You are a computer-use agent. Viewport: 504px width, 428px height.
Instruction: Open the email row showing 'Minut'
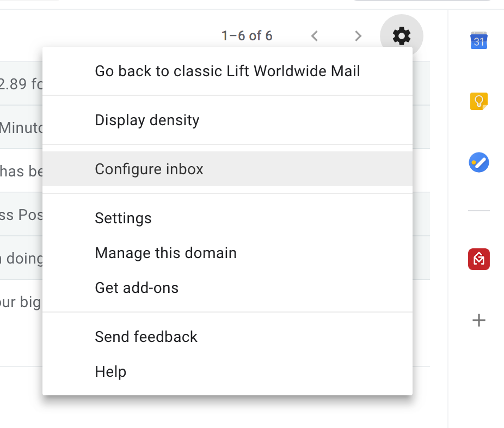(21, 127)
